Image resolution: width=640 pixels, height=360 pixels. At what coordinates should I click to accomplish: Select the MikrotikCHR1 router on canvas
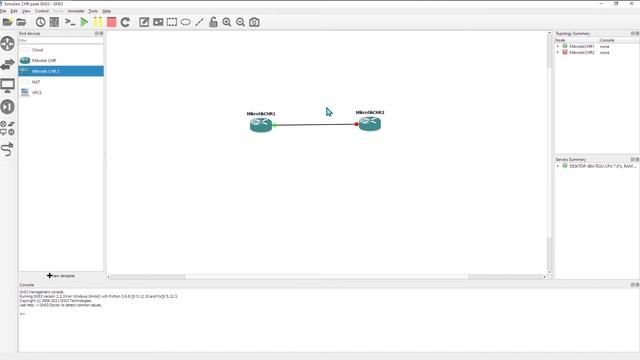pos(261,124)
